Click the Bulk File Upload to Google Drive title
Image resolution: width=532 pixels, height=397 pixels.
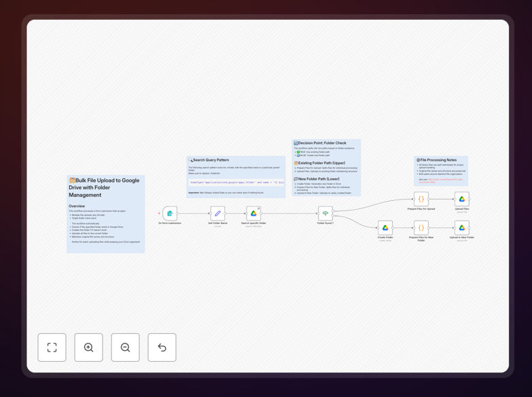click(104, 187)
